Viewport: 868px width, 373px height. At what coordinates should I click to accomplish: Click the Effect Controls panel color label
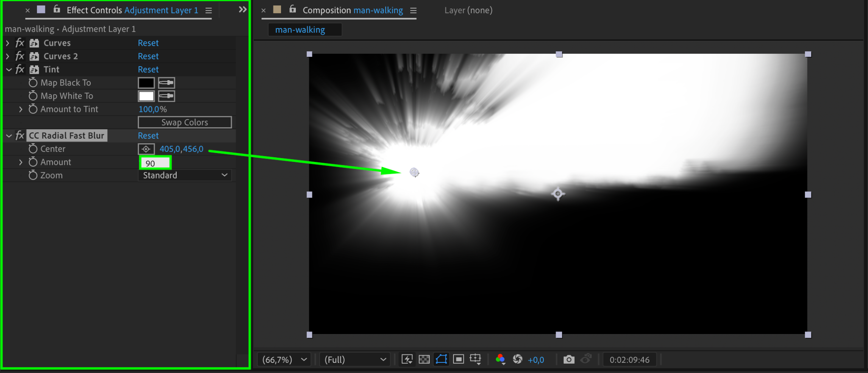pyautogui.click(x=41, y=9)
